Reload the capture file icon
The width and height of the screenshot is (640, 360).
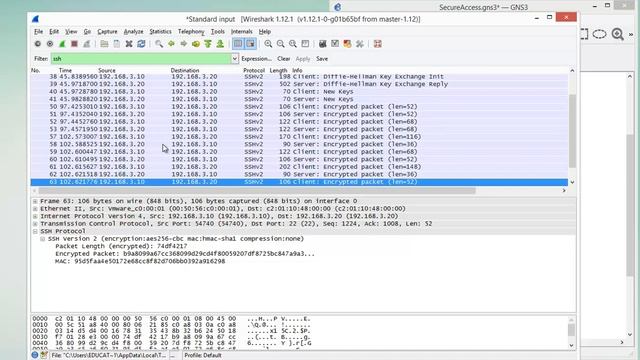coord(141,44)
